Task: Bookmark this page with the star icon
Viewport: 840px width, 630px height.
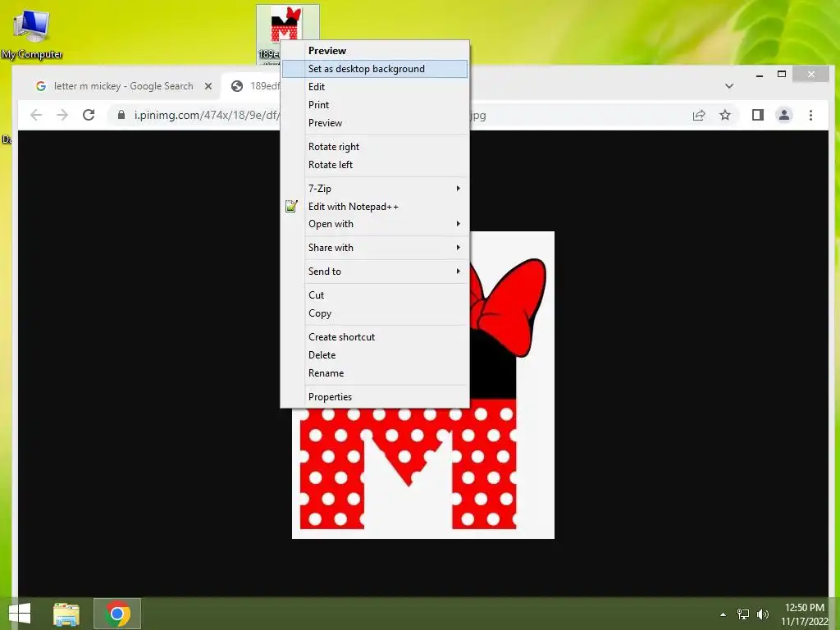Action: (725, 115)
